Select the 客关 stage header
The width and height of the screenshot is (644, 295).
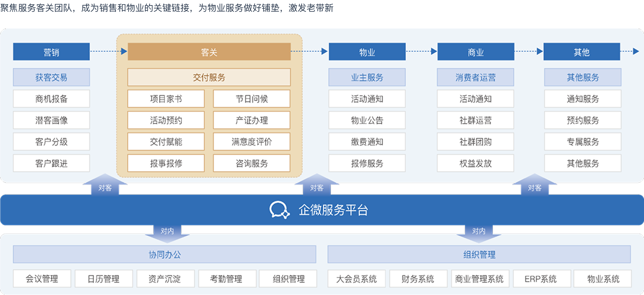click(209, 52)
